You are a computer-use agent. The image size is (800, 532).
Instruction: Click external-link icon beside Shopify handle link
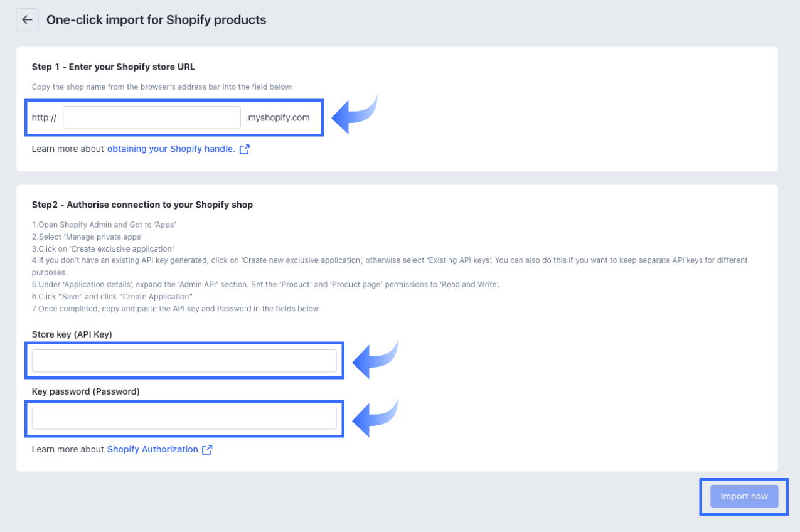pyautogui.click(x=245, y=149)
